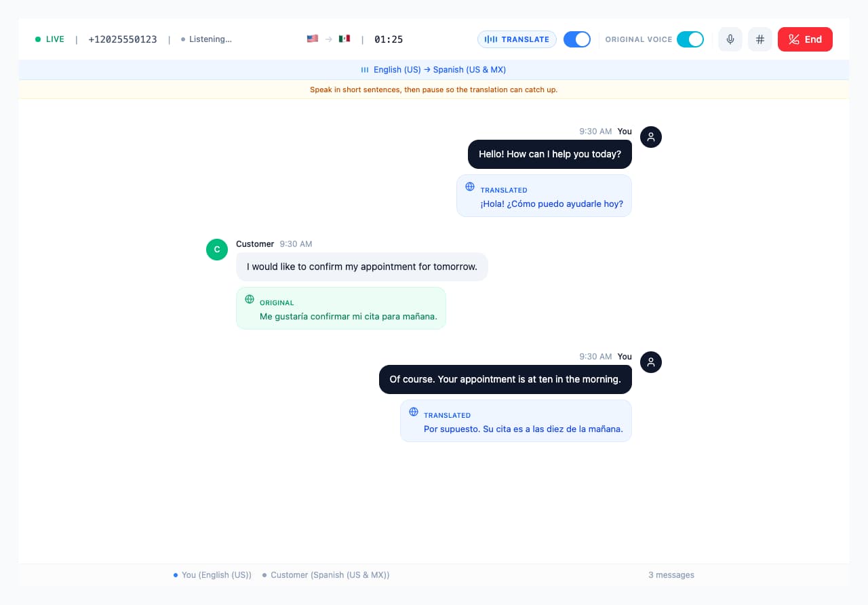This screenshot has height=605, width=868.
Task: Click the bars icon before "English (US) → Spanish"
Action: (365, 70)
